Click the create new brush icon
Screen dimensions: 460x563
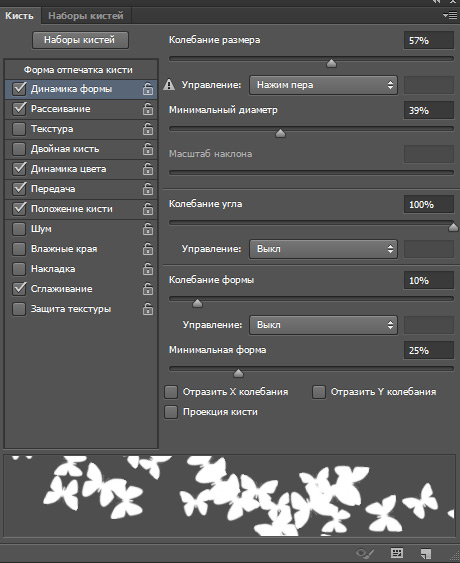coord(426,553)
